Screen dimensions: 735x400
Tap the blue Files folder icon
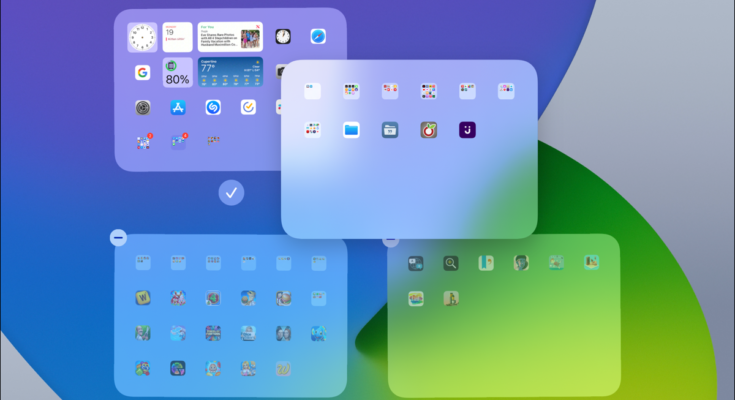[351, 129]
